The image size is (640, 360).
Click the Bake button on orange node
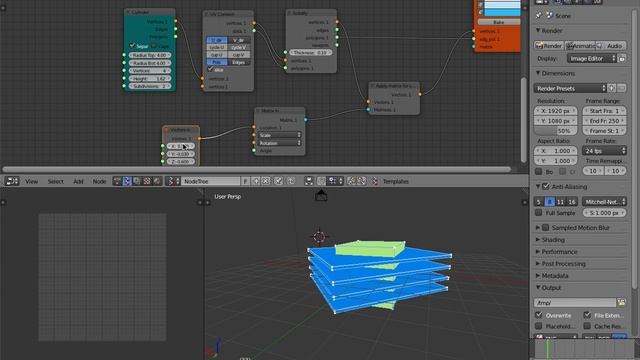tap(499, 22)
